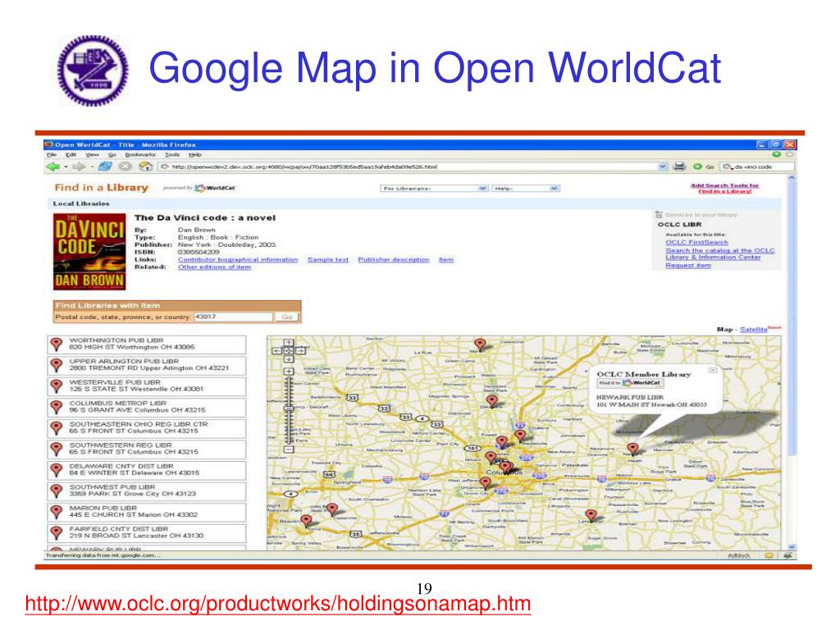Click the marker icon beside Worthington Pub Libr
Viewport: 840px width, 630px height.
click(57, 344)
